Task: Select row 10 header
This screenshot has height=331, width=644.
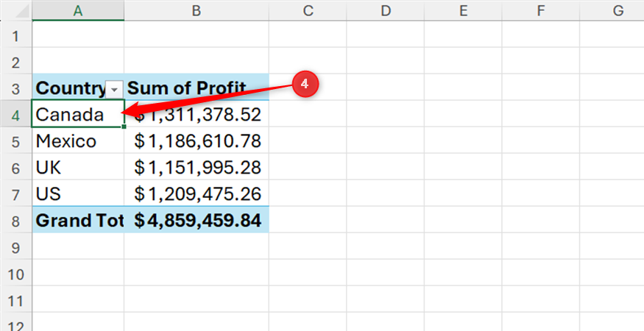Action: coord(15,272)
